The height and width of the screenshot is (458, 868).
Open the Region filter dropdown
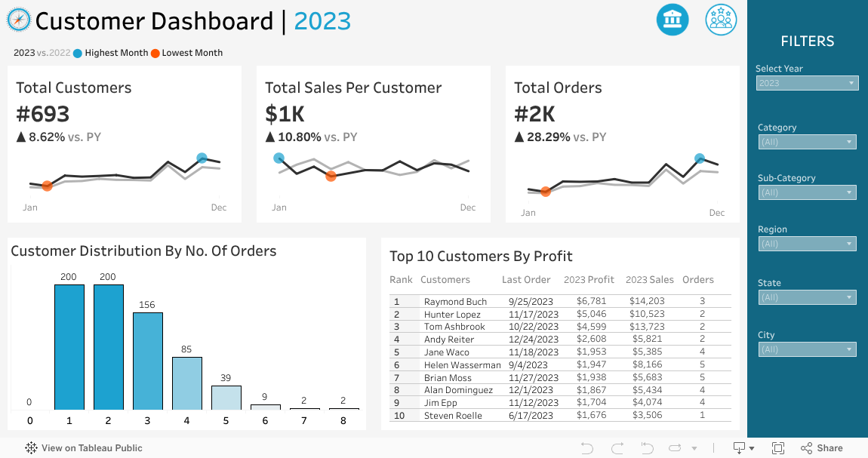pos(807,244)
